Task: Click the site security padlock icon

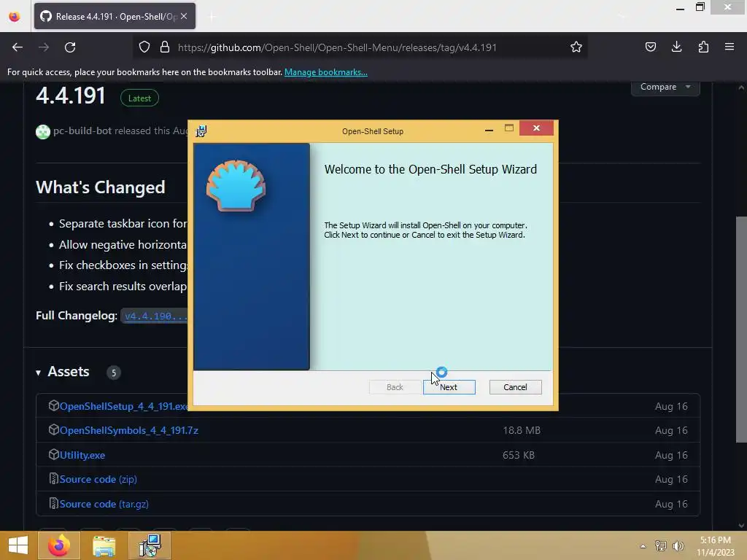Action: click(165, 47)
